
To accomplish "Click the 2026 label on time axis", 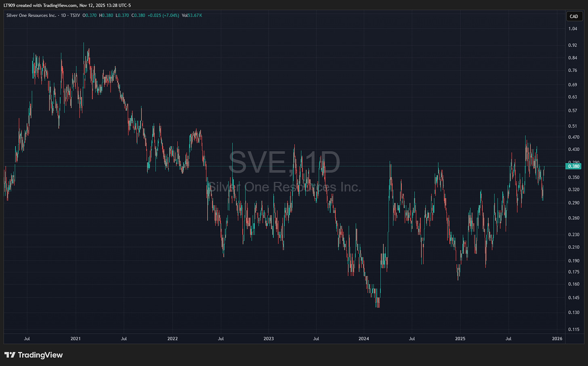I will coord(557,339).
